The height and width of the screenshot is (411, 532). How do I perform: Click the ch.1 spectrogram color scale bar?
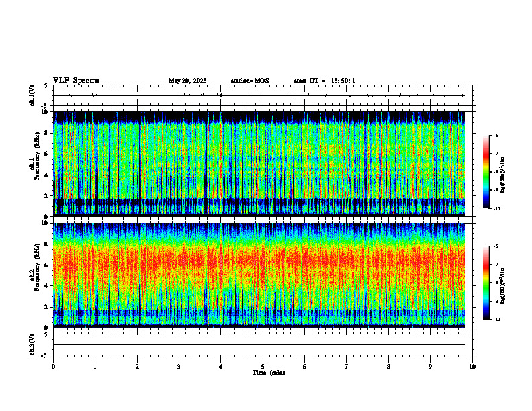click(x=486, y=172)
